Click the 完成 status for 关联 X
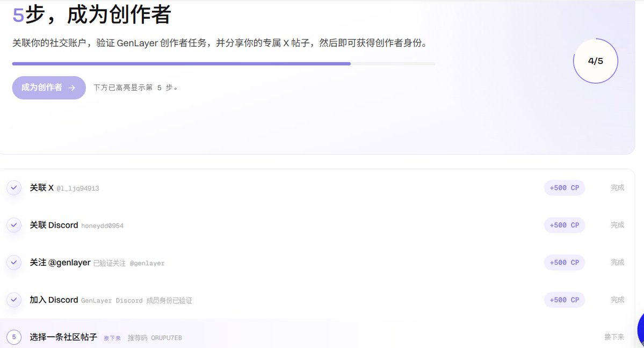The height and width of the screenshot is (348, 644). click(617, 188)
